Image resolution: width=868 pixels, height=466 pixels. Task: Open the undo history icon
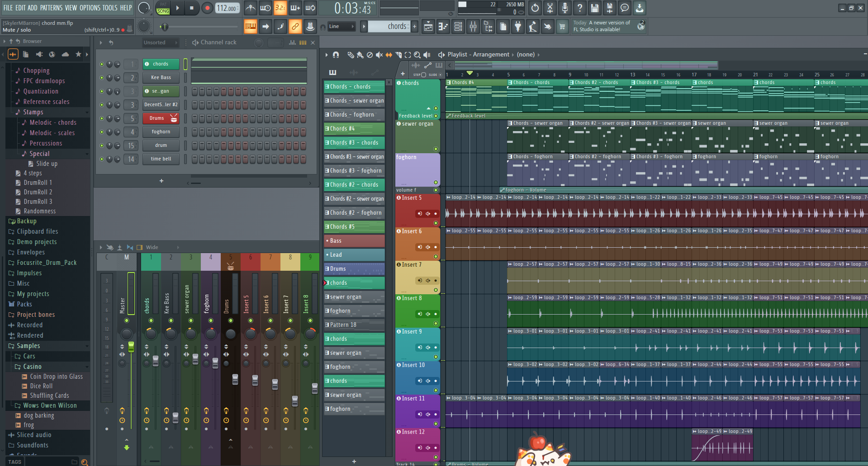[535, 8]
